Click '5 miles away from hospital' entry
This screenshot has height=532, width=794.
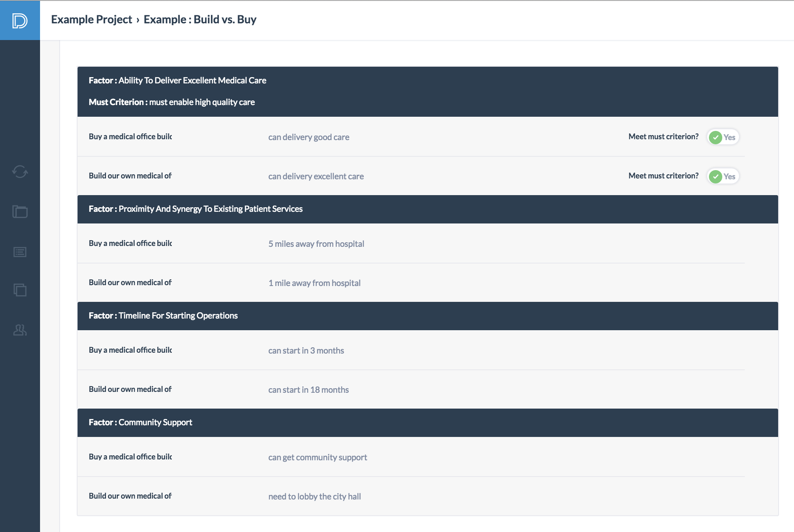316,244
